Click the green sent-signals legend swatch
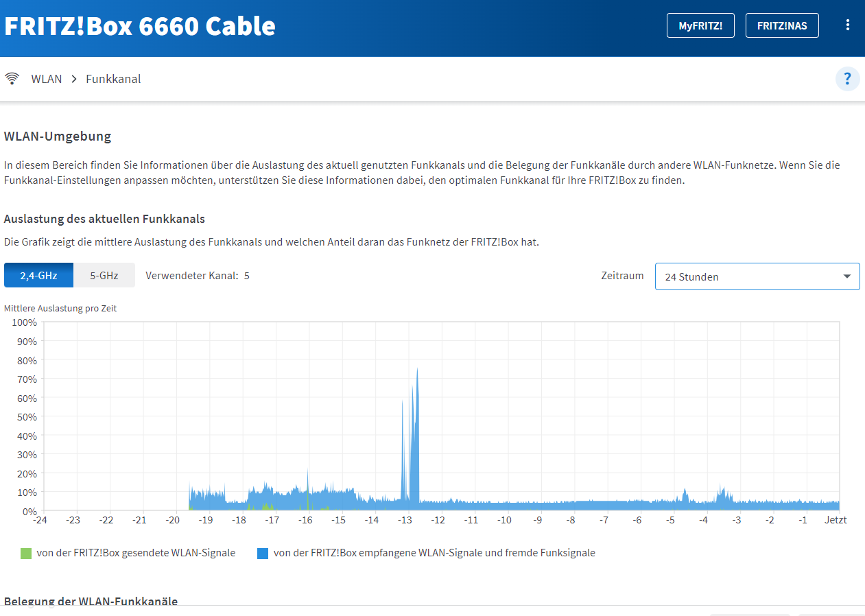Screen dimensions: 865x616 27,553
